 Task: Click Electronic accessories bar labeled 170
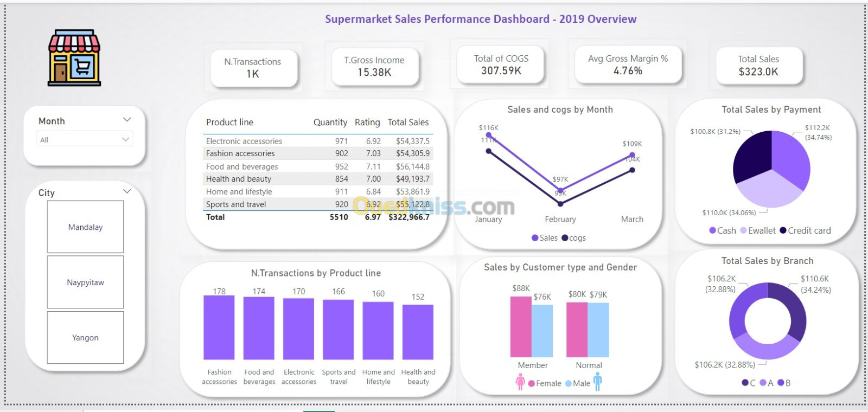tap(298, 329)
